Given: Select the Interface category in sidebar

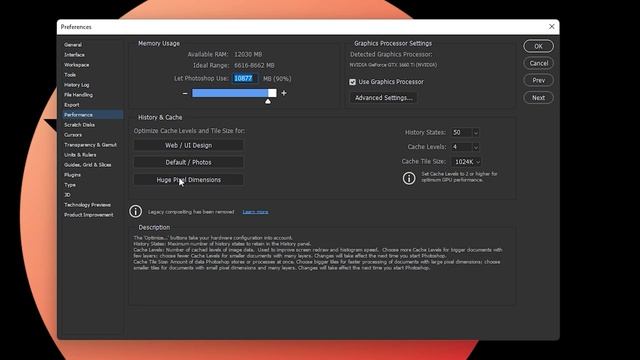Looking at the screenshot, I should 74,55.
